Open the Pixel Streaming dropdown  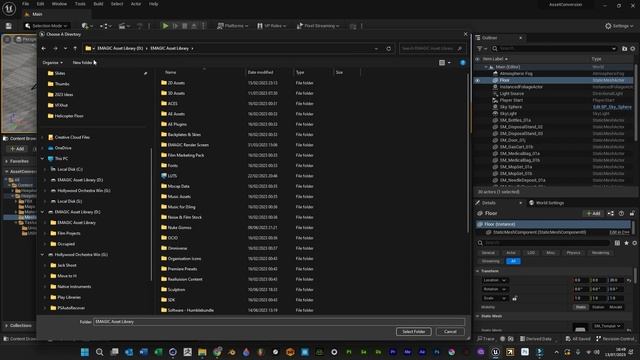tap(318, 26)
